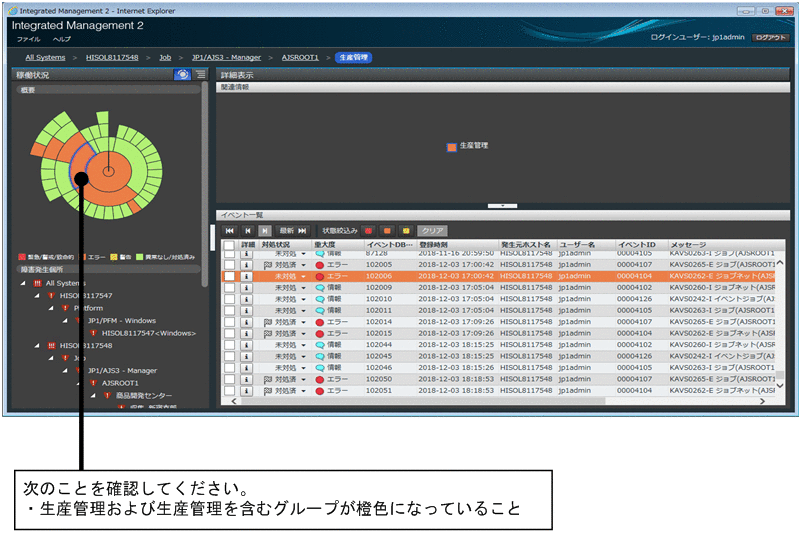Check the checkbox for event 102045

(229, 356)
